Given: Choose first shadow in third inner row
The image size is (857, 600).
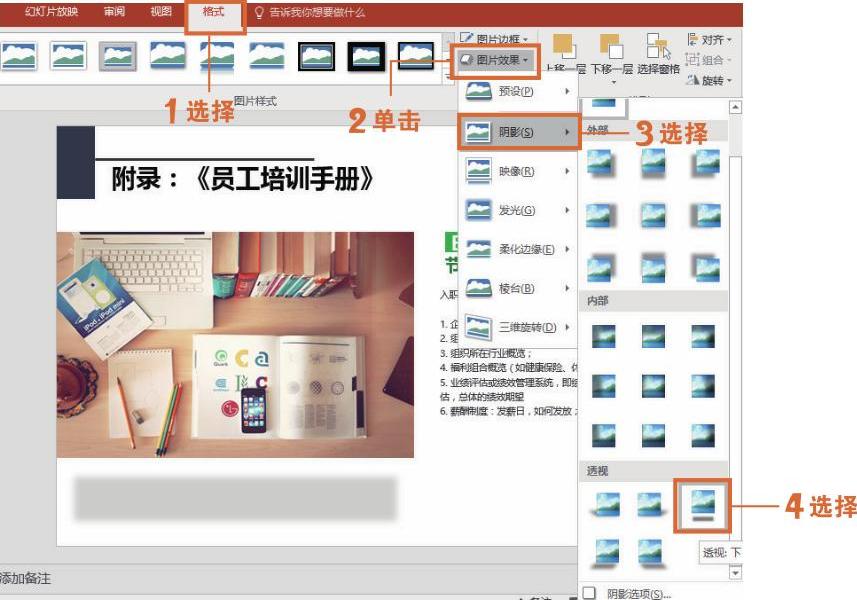Looking at the screenshot, I should 603,435.
